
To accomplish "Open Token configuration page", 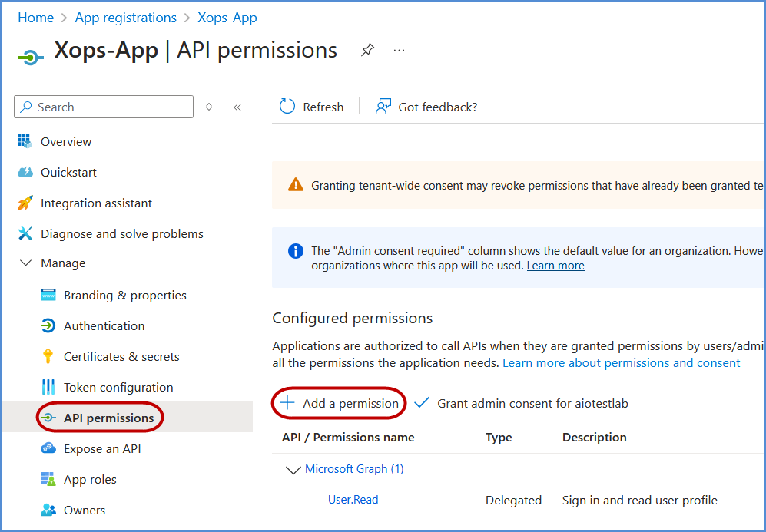I will (118, 387).
